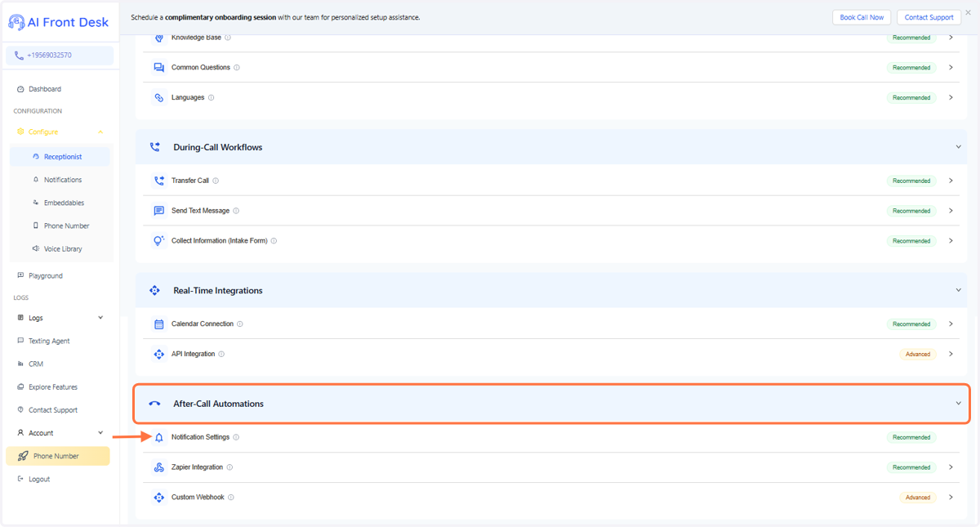Click the Notification Settings bell icon

159,438
